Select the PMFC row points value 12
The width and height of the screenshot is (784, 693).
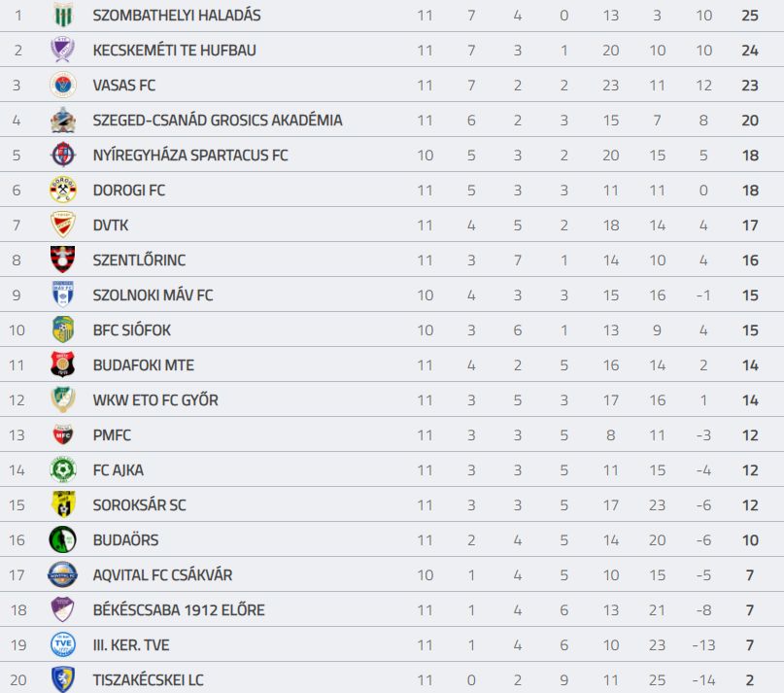click(x=750, y=435)
